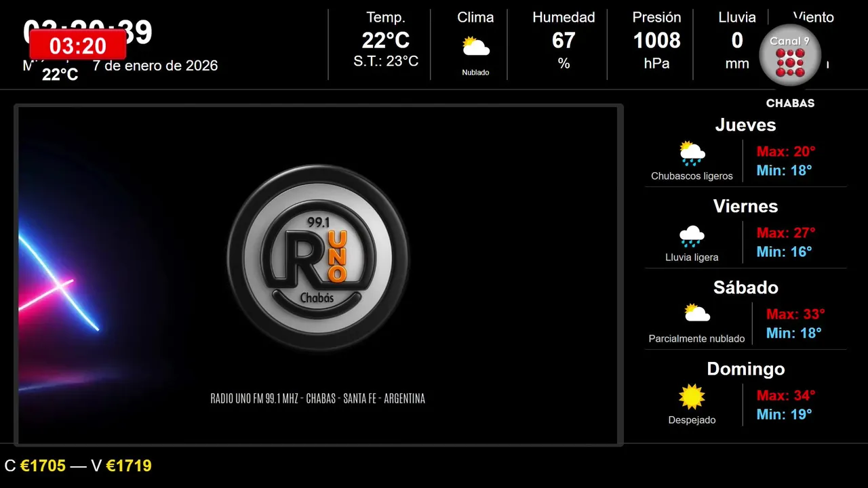Click the Lluvia ligera label

[692, 258]
